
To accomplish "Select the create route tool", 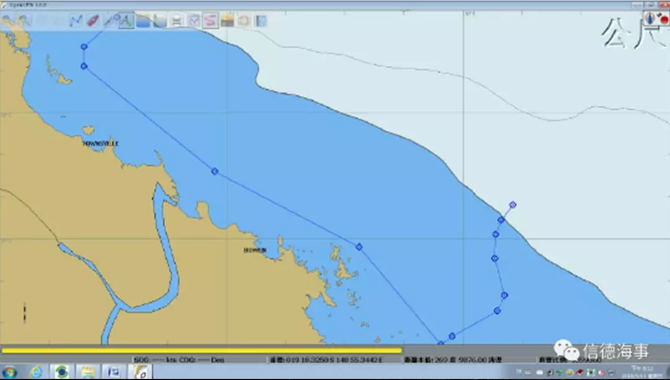I will click(x=76, y=21).
